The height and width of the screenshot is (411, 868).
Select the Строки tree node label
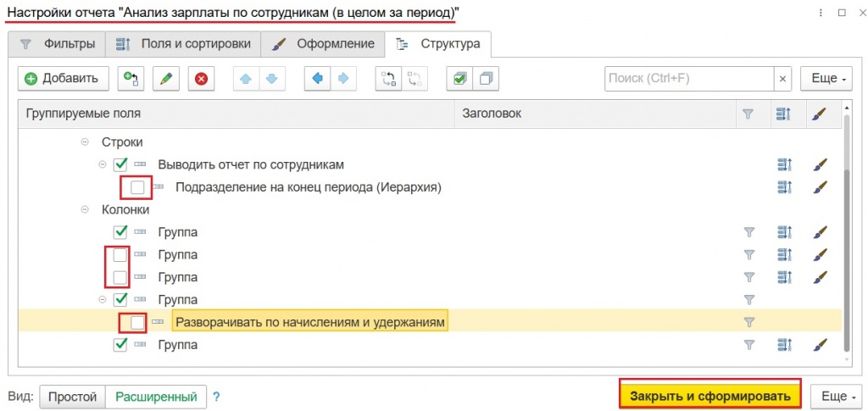coord(122,142)
